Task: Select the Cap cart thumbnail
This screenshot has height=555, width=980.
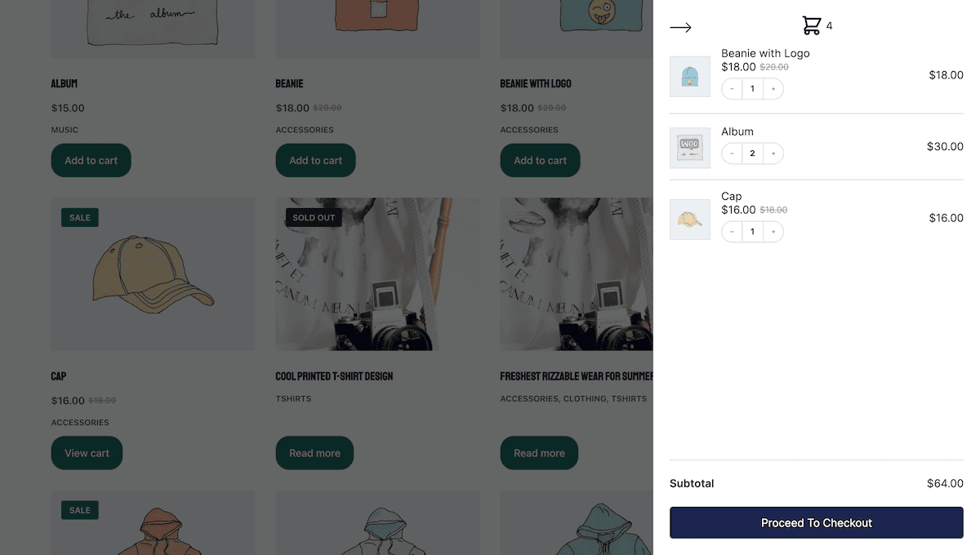Action: [x=690, y=220]
